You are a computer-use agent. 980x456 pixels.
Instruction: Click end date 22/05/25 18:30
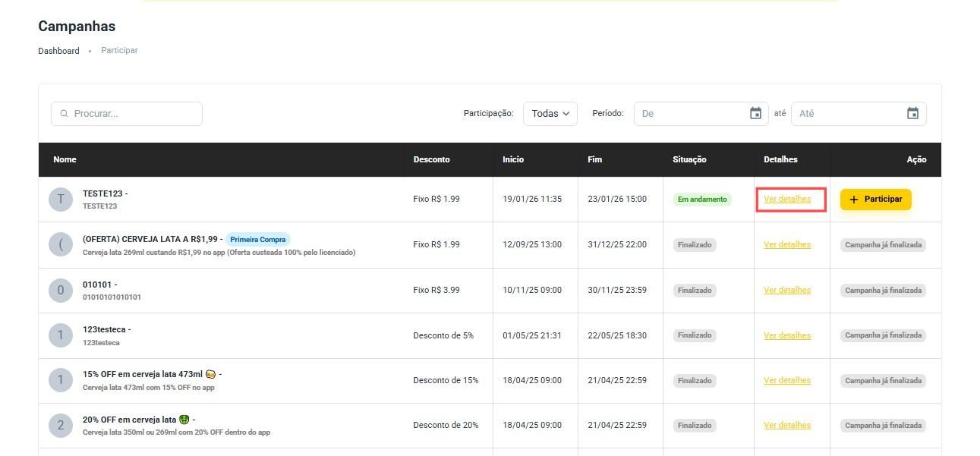click(617, 335)
